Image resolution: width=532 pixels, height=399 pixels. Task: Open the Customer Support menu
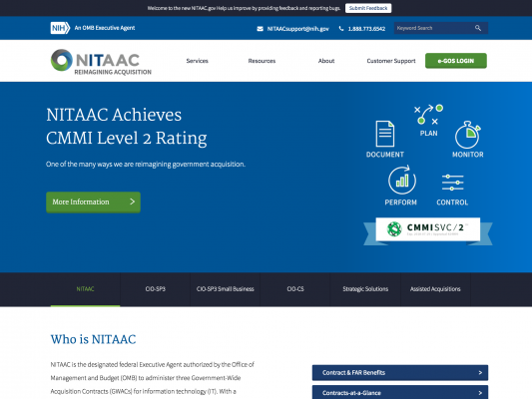pos(391,61)
